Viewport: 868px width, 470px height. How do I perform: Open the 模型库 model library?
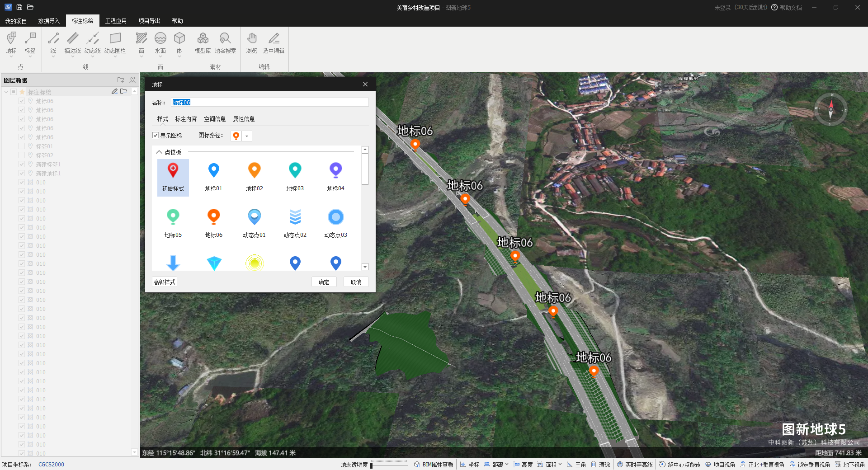pyautogui.click(x=203, y=43)
